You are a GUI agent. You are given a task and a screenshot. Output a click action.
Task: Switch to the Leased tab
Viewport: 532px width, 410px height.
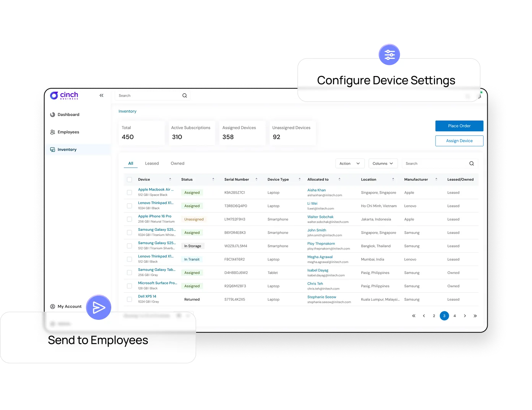click(152, 164)
